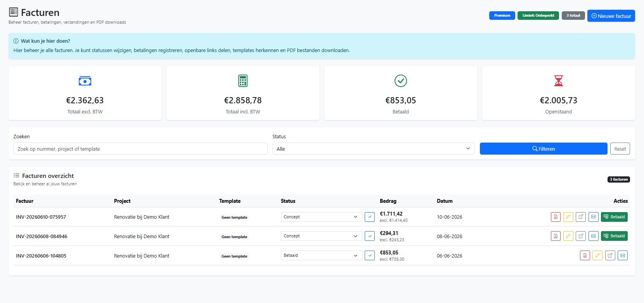Send invoice INV-20260610-075957 by email
The image size is (644, 303).
pos(593,217)
